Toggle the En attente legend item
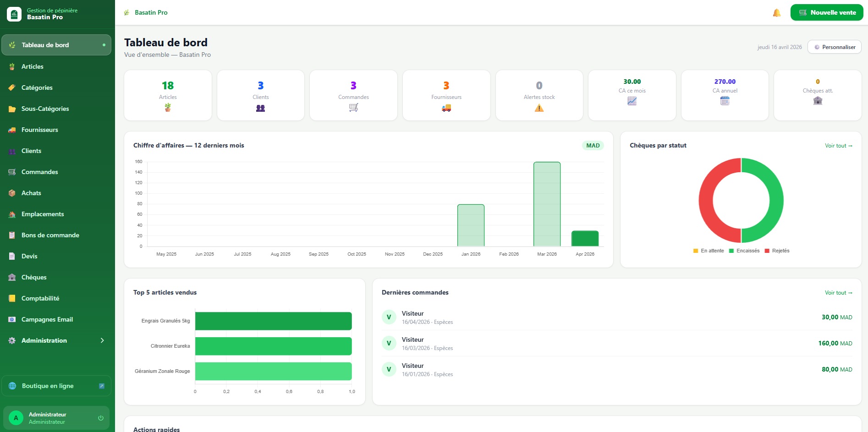The height and width of the screenshot is (432, 868). pyautogui.click(x=709, y=251)
